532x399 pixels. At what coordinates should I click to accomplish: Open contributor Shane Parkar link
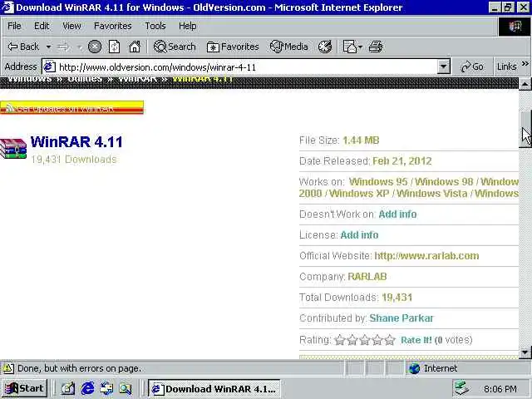click(401, 318)
